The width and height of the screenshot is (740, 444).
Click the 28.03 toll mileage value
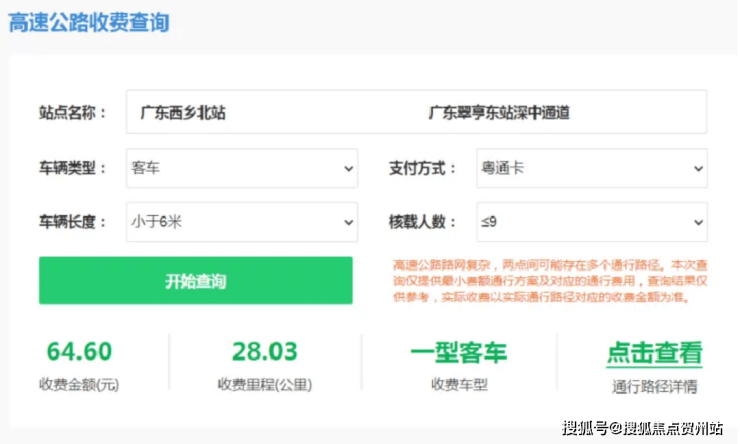pos(265,352)
